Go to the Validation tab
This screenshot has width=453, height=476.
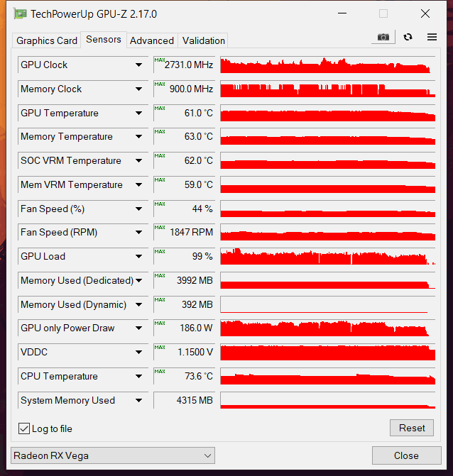(x=203, y=40)
